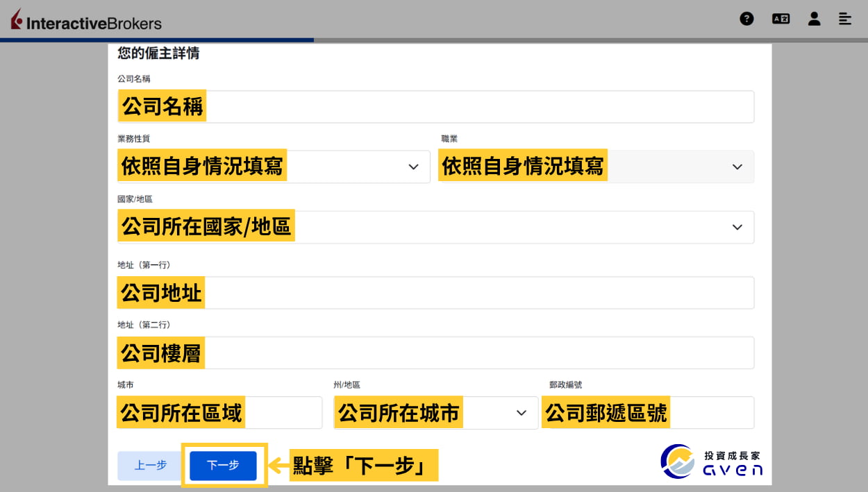868x492 pixels.
Task: Open the 國家/地區 dropdown
Action: (x=435, y=227)
